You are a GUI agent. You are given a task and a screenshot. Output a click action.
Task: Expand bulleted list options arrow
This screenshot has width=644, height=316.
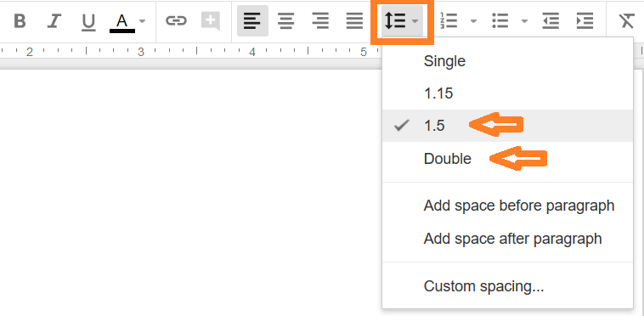(x=524, y=21)
